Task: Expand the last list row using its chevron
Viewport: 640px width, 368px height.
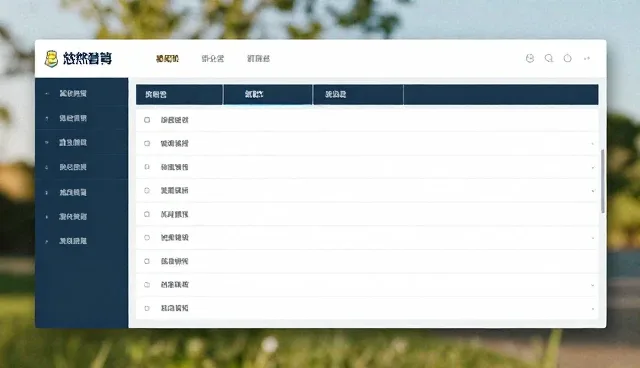Action: (593, 309)
